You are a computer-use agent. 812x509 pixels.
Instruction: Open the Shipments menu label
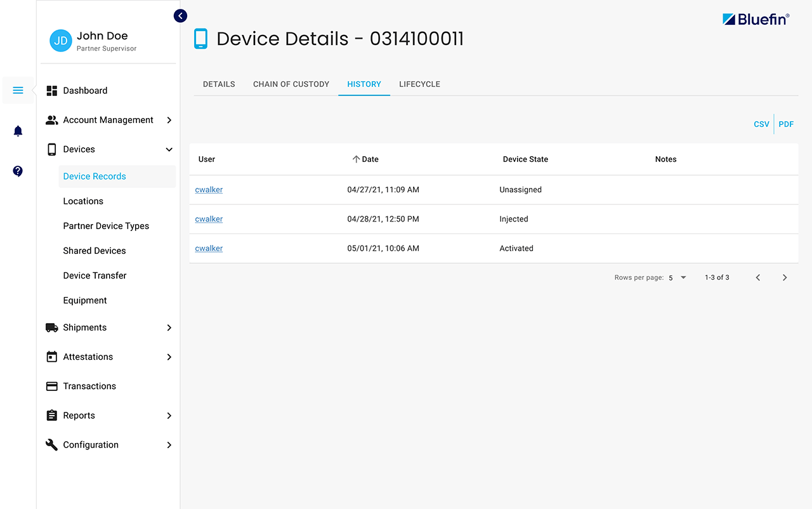tap(85, 327)
